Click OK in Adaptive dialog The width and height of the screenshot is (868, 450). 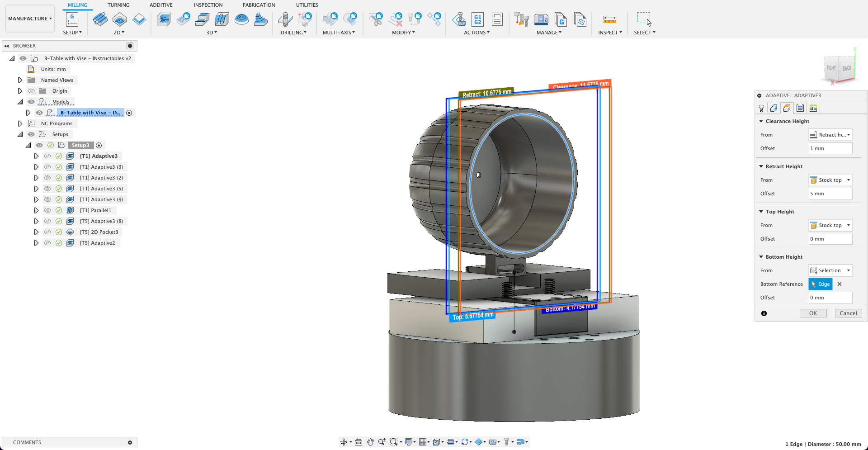point(813,313)
